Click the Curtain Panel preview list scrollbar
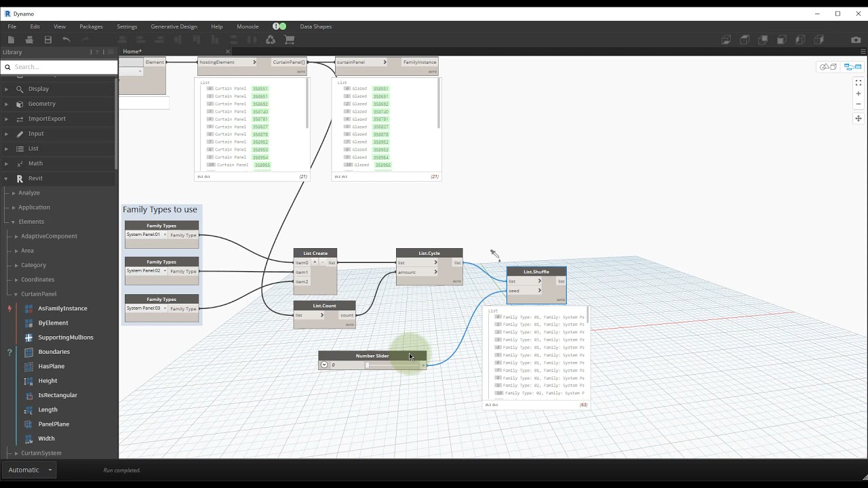The height and width of the screenshot is (488, 868). pos(307,103)
